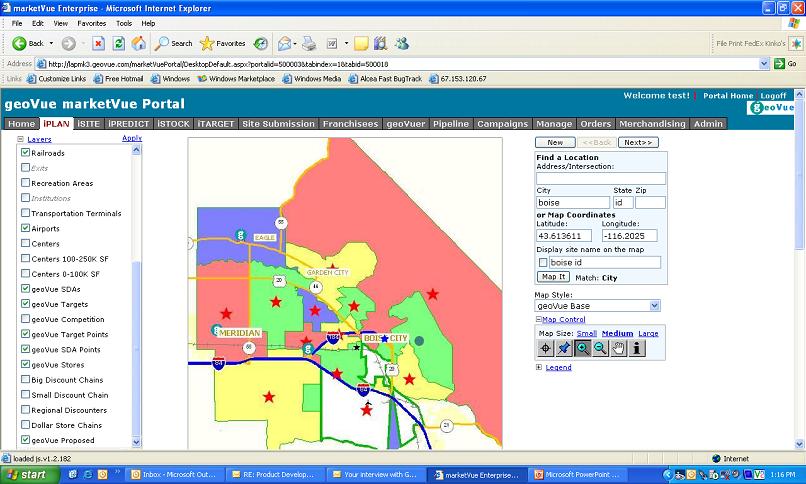Viewport: 806px width, 484px height.
Task: Click the Internet Explorer quick launch icon
Action: 88,475
